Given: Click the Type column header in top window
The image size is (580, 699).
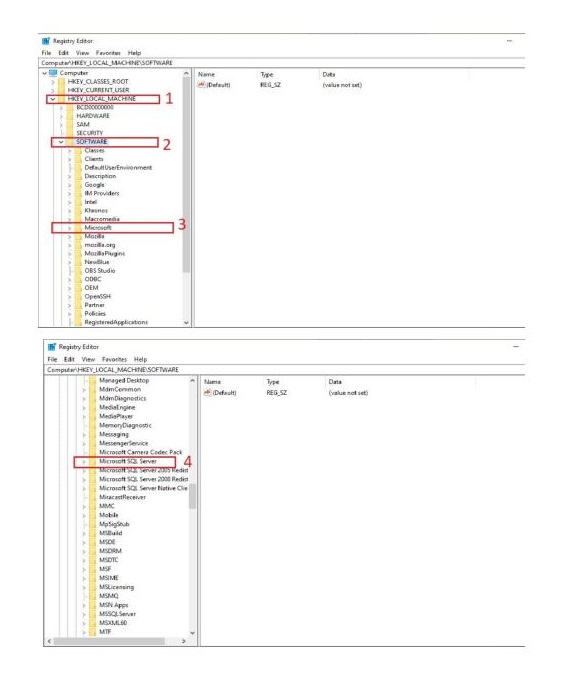Looking at the screenshot, I should pos(267,74).
